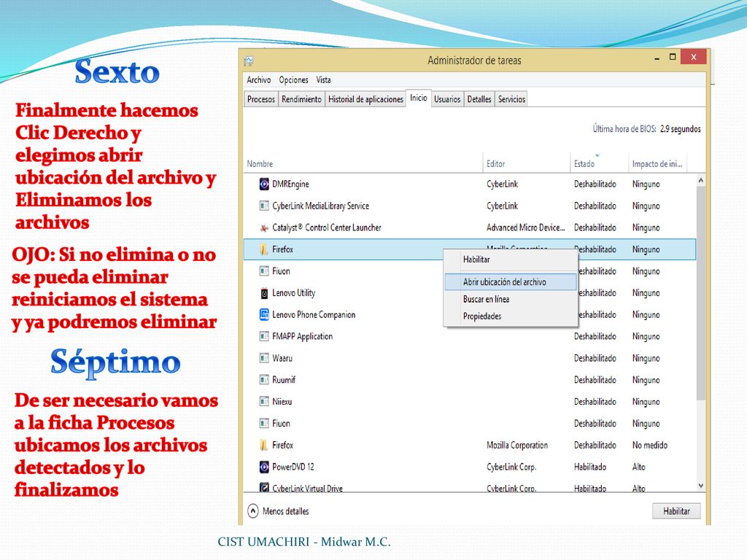Choose Abrir ubicación del archivo
This screenshot has width=747, height=560.
click(511, 282)
